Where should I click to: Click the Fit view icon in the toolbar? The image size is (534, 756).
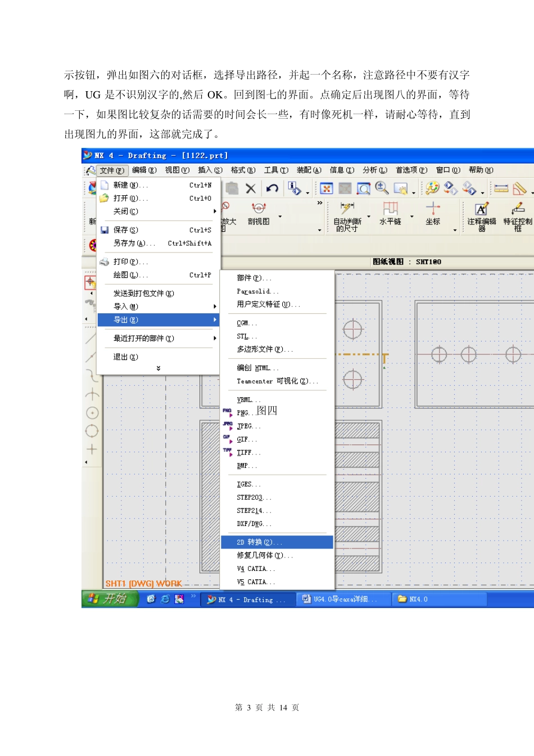pyautogui.click(x=327, y=188)
